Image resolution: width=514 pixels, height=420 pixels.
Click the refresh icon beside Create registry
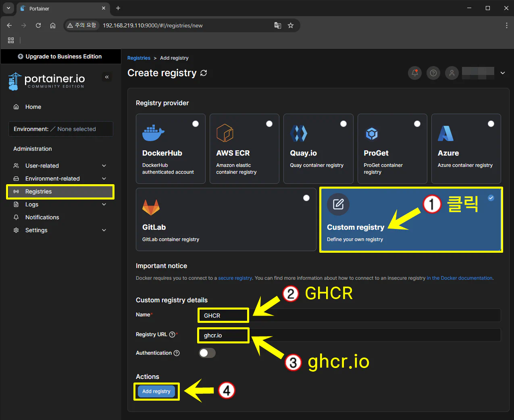(204, 73)
